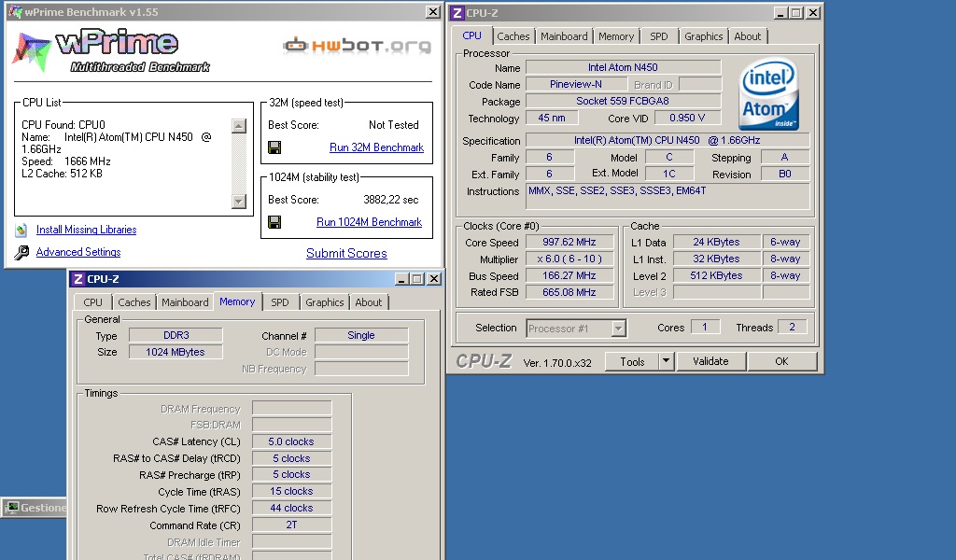Image resolution: width=956 pixels, height=560 pixels.
Task: Click the wPrime logo graphic
Action: point(111,50)
